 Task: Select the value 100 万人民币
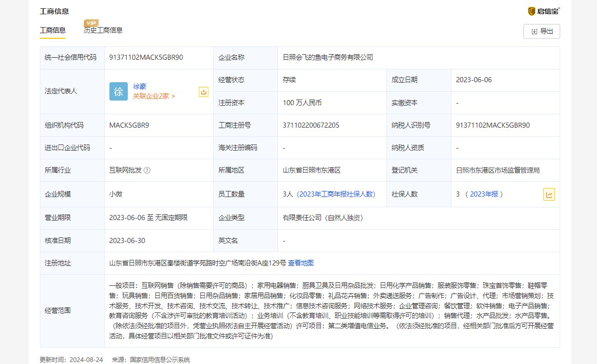pos(302,103)
